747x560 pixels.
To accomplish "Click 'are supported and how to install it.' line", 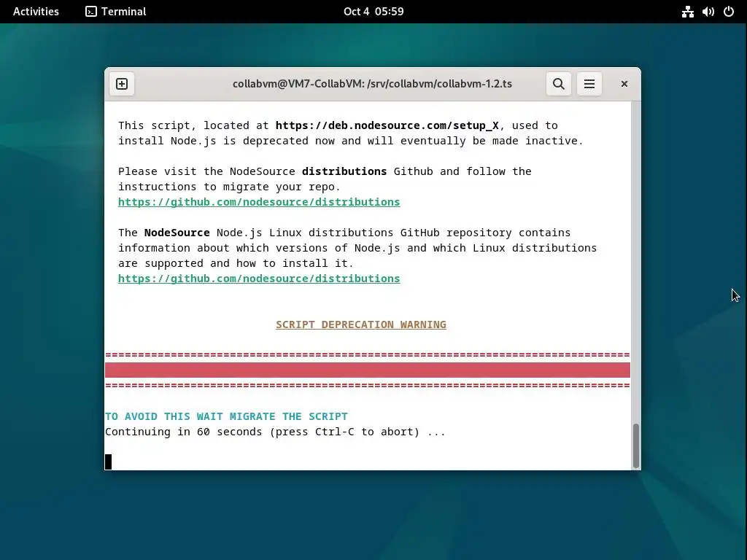I will 236,263.
